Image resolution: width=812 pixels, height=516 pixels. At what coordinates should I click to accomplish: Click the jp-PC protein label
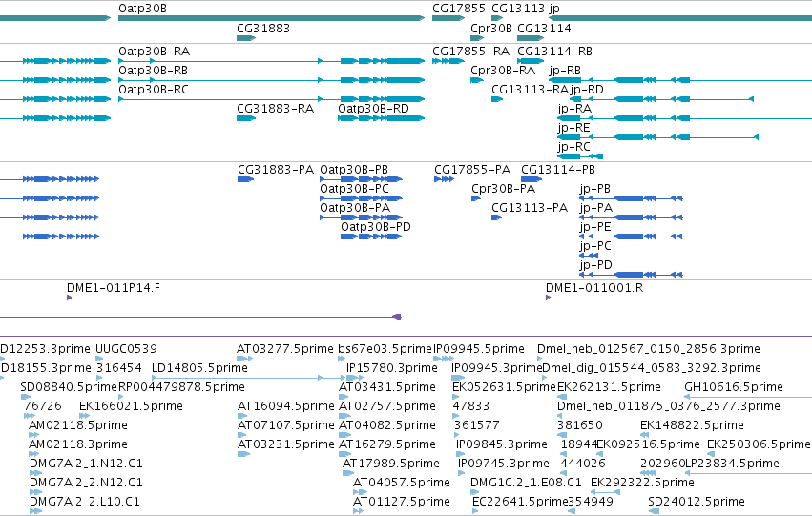(x=595, y=247)
